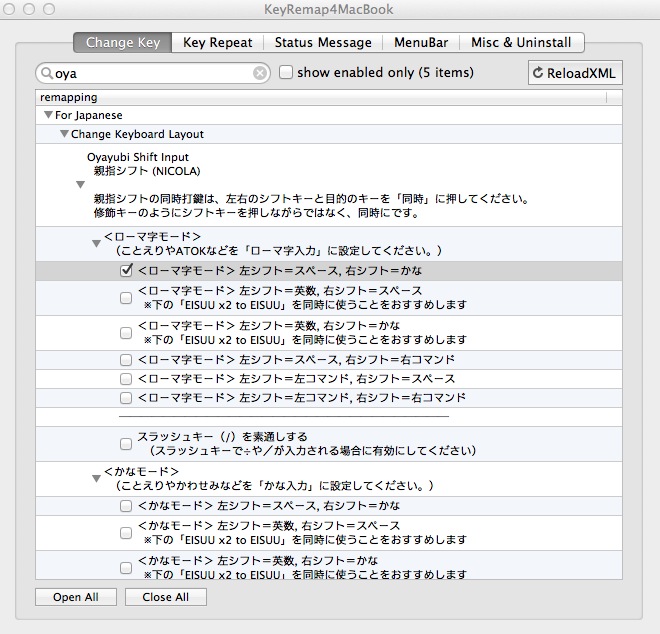
Task: Collapse Change Keyboard Layout group
Action: click(64, 133)
